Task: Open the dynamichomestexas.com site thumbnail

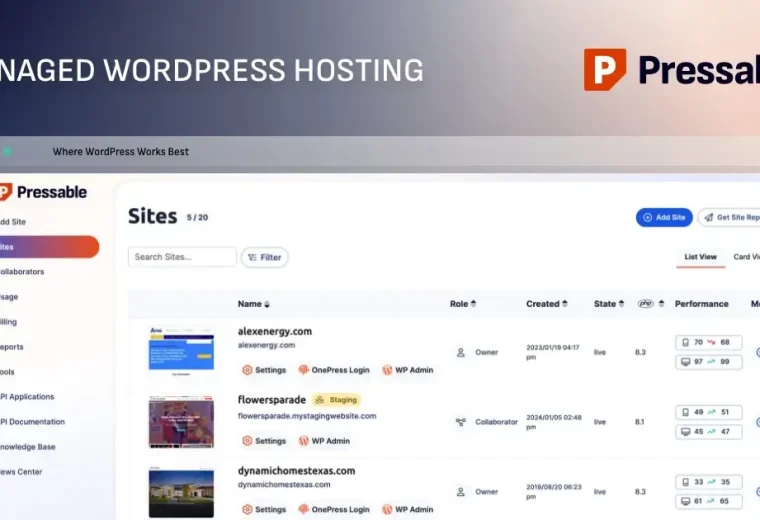Action: point(181,492)
